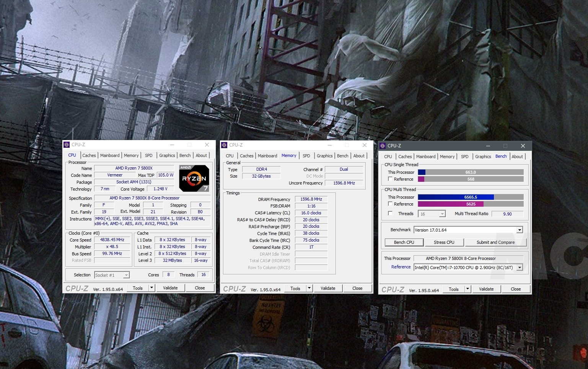
Task: Minimize the Bench CPU-Z window
Action: click(x=488, y=146)
